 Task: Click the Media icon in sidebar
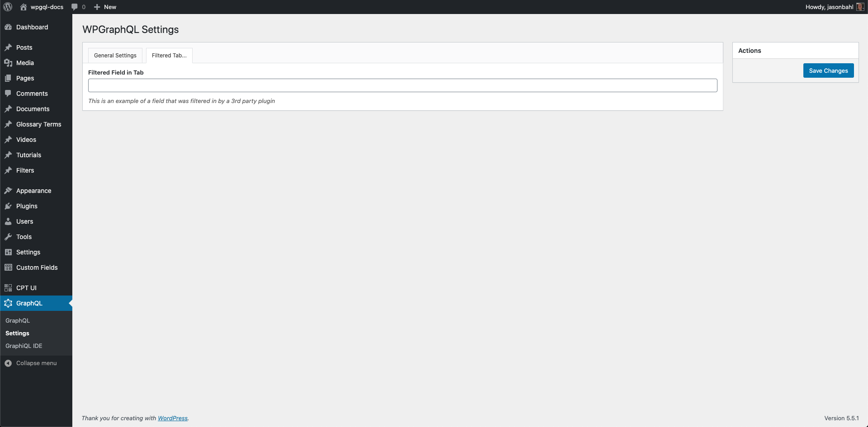pyautogui.click(x=8, y=63)
